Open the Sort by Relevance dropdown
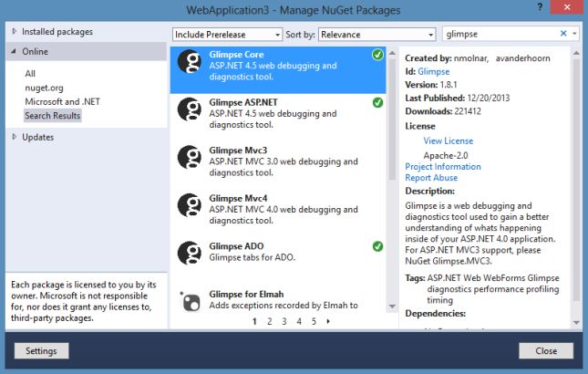This screenshot has width=588, height=374. (x=377, y=35)
